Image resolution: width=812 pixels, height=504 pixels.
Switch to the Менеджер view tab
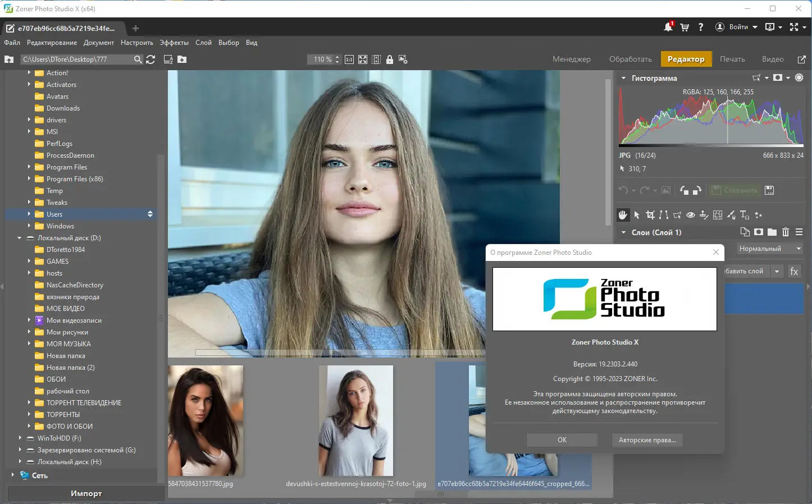point(572,58)
